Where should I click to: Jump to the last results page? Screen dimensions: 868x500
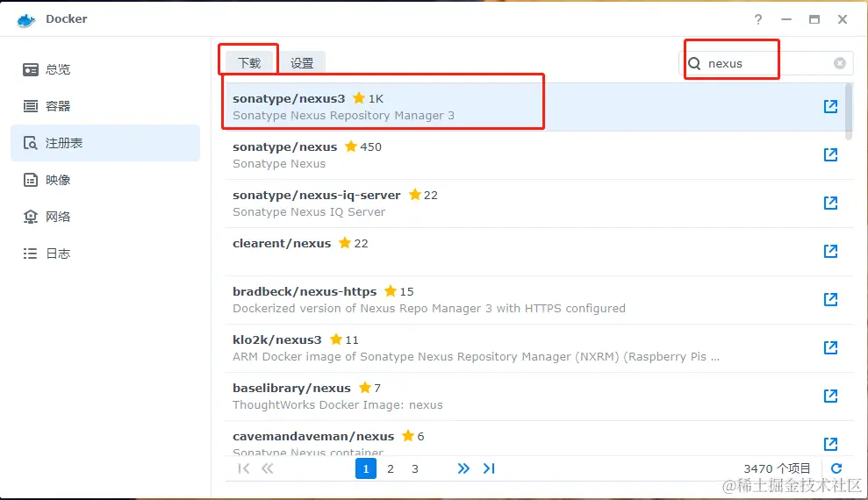(x=489, y=468)
